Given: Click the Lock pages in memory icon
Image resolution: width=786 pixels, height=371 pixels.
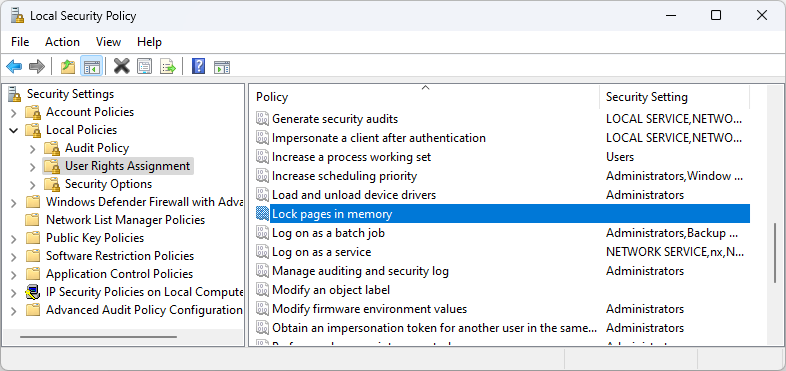Looking at the screenshot, I should (263, 214).
